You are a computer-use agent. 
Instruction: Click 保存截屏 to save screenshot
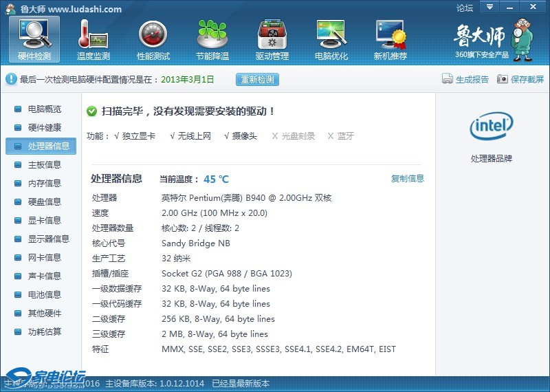pos(520,79)
